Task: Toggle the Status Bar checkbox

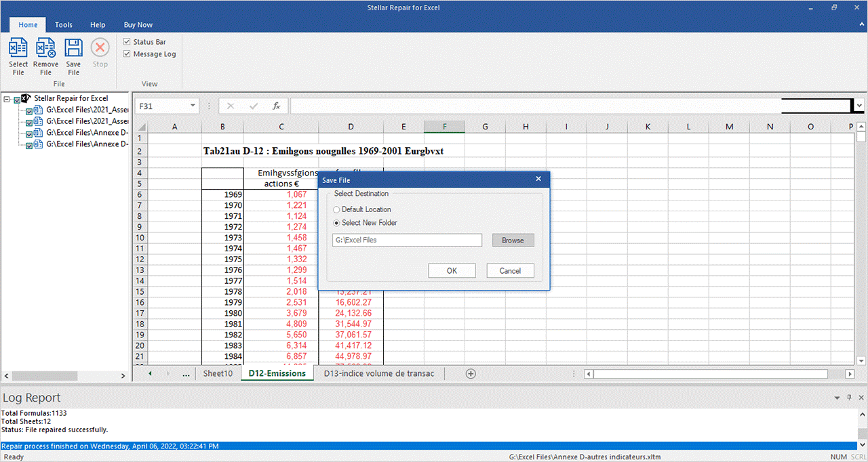Action: tap(127, 42)
